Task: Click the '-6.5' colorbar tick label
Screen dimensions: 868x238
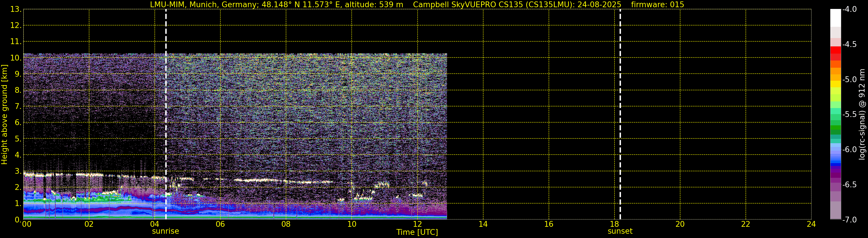Action: pyautogui.click(x=850, y=185)
